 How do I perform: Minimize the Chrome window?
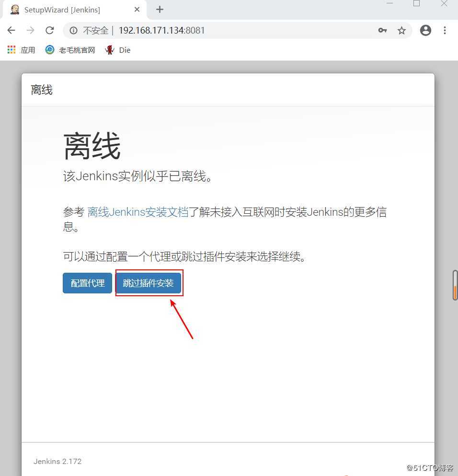(x=390, y=3)
